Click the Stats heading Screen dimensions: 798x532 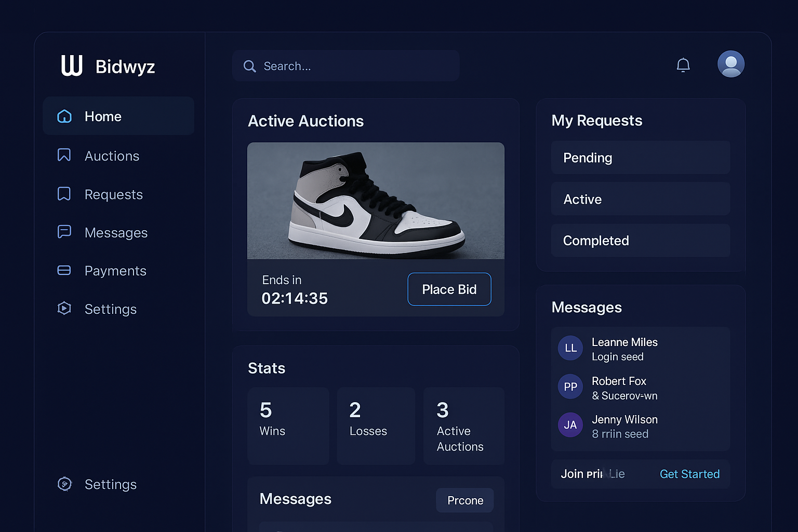click(x=267, y=368)
